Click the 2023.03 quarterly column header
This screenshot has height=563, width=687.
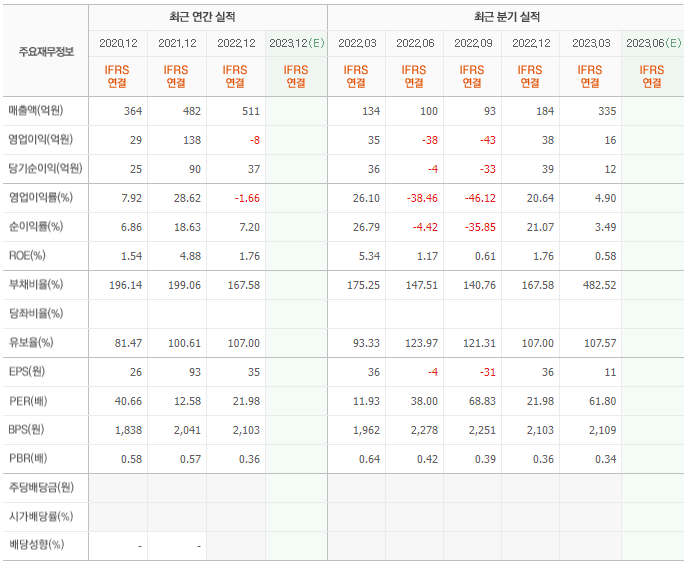[591, 43]
